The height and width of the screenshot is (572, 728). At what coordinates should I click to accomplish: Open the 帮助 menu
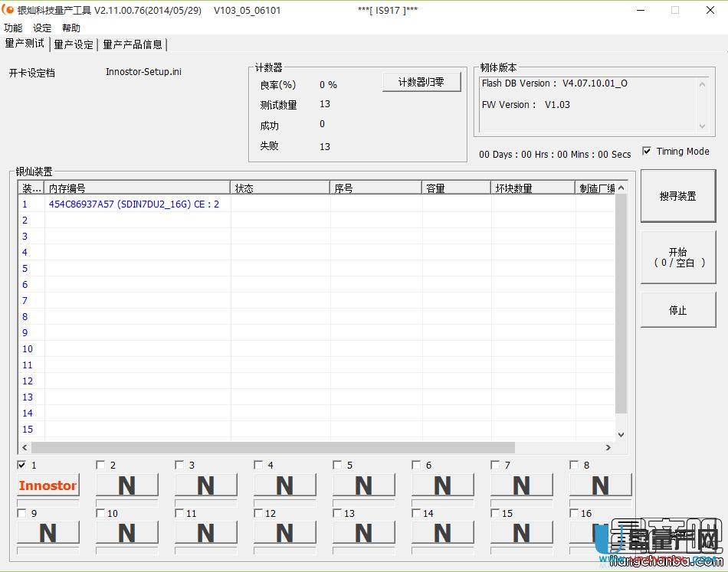tap(71, 28)
